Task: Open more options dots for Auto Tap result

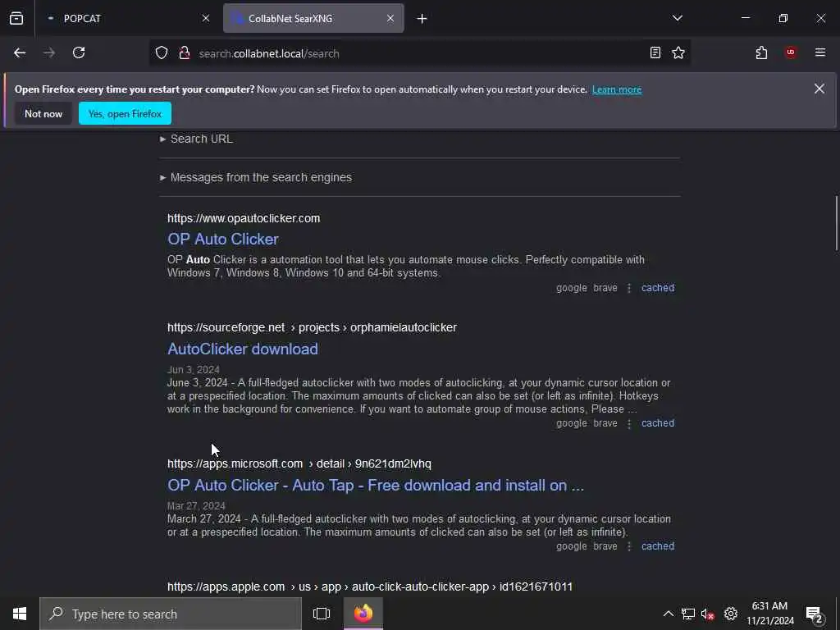Action: [629, 546]
